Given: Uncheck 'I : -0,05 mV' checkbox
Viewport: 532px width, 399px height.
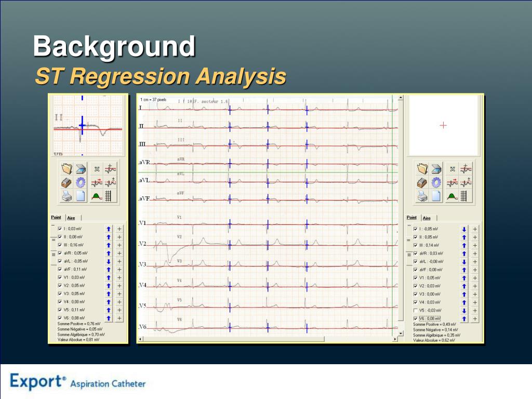Looking at the screenshot, I should click(415, 229).
